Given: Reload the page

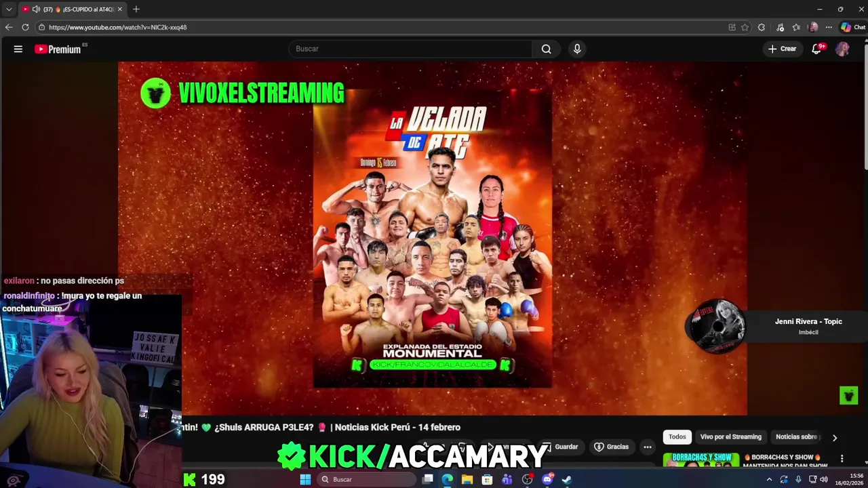Looking at the screenshot, I should [x=25, y=27].
